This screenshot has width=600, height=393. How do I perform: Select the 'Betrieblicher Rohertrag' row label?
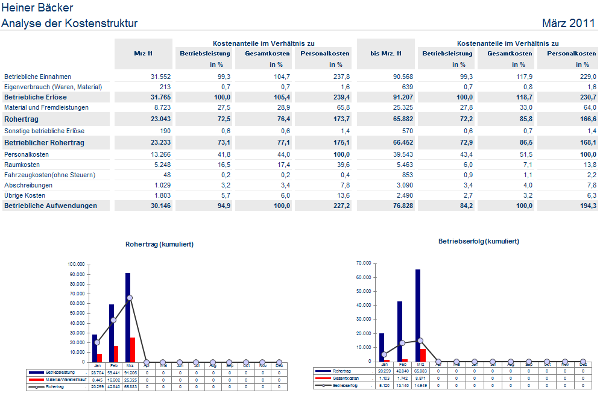pos(44,143)
